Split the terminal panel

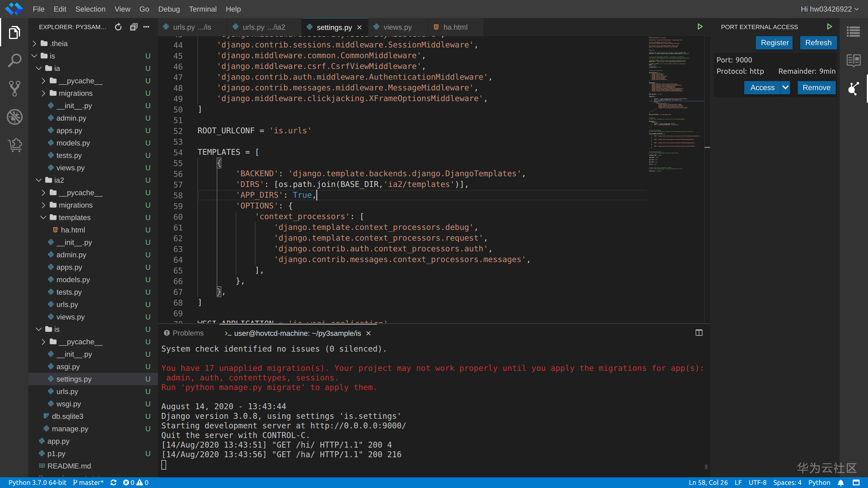[x=699, y=333]
